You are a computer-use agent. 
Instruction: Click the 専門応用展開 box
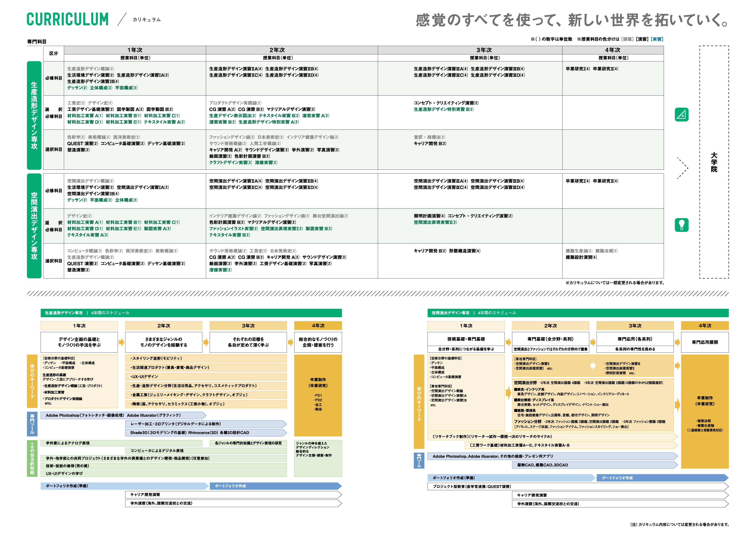[705, 342]
